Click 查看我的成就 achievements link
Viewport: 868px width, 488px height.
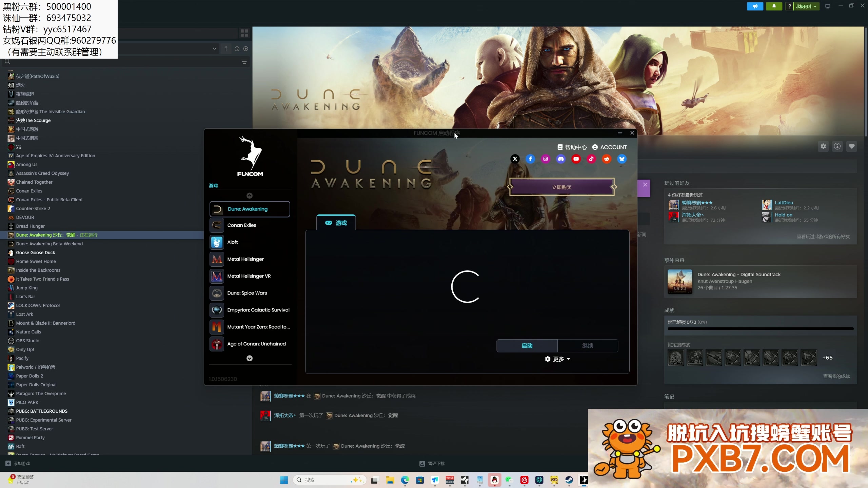[836, 376]
